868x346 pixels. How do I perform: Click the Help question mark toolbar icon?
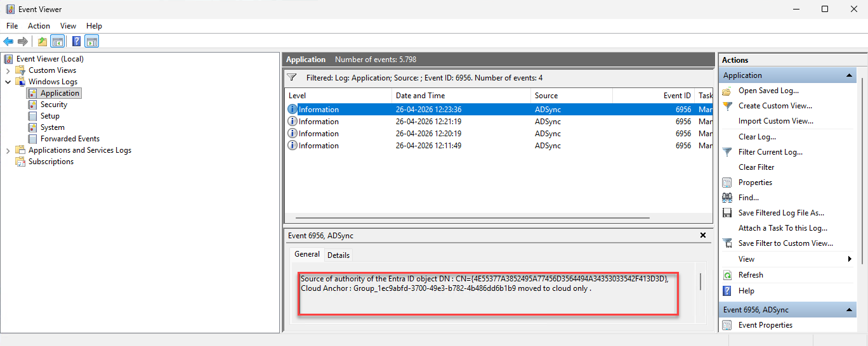(76, 42)
